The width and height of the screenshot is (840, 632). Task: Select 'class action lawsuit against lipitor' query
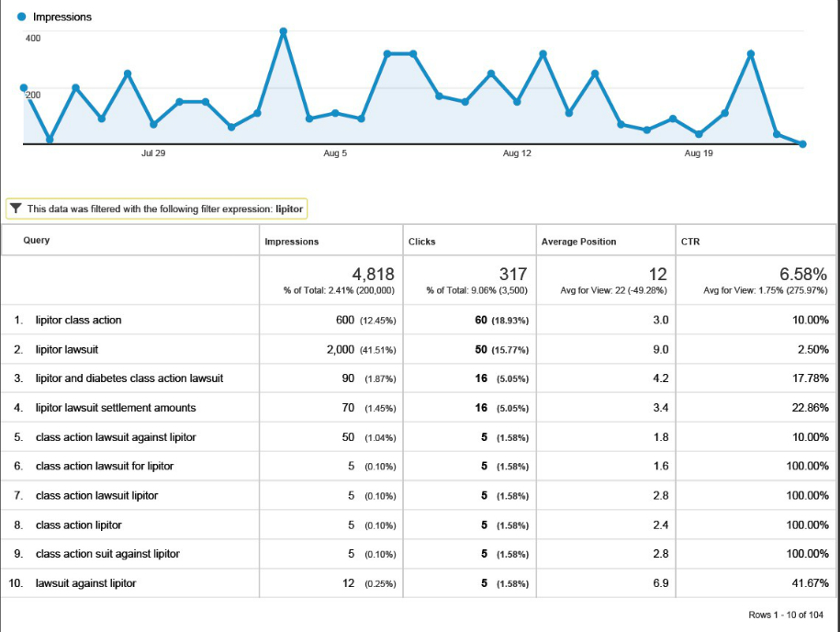[x=116, y=437]
